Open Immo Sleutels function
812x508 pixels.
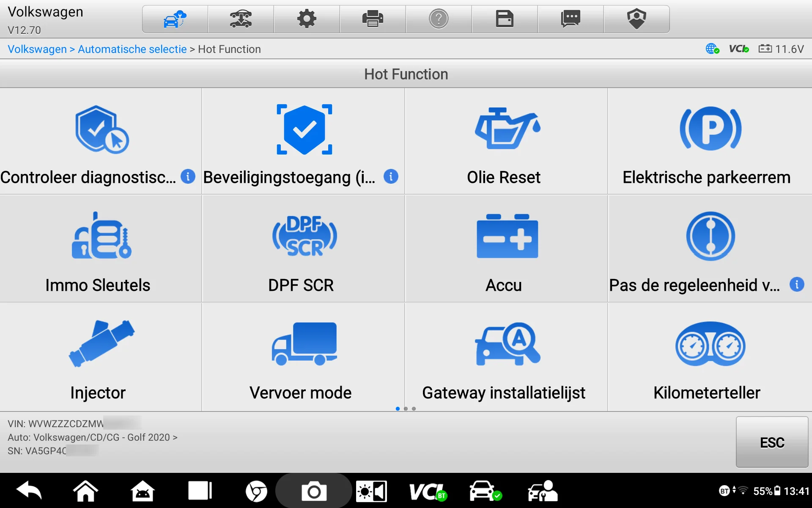pos(101,249)
